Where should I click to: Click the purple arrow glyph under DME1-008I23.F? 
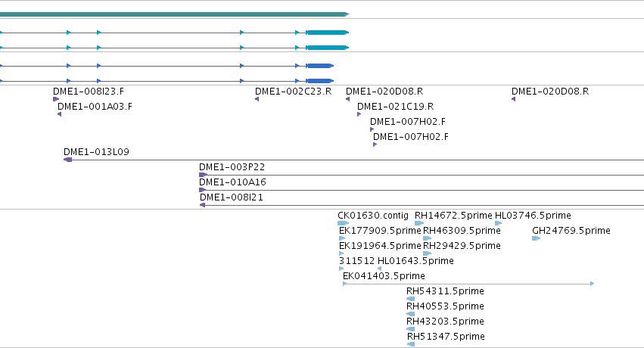(56, 99)
